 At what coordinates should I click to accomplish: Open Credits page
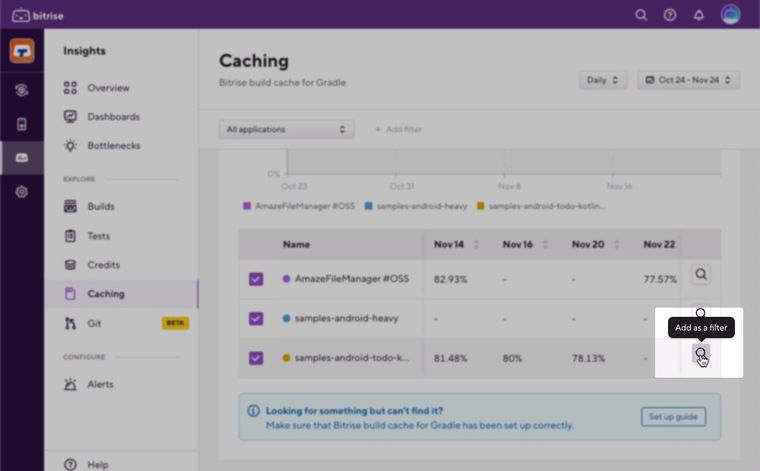pos(103,265)
